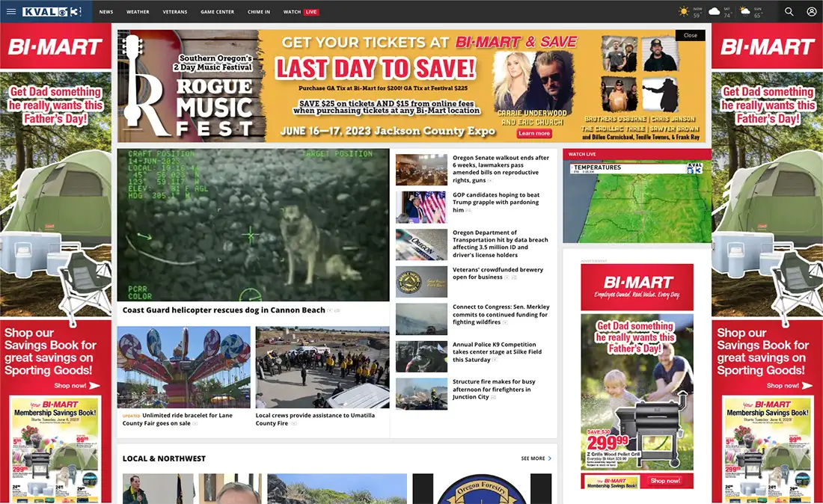The height and width of the screenshot is (504, 823).
Task: Click the wildfire smoke thumbnail
Action: tap(421, 319)
